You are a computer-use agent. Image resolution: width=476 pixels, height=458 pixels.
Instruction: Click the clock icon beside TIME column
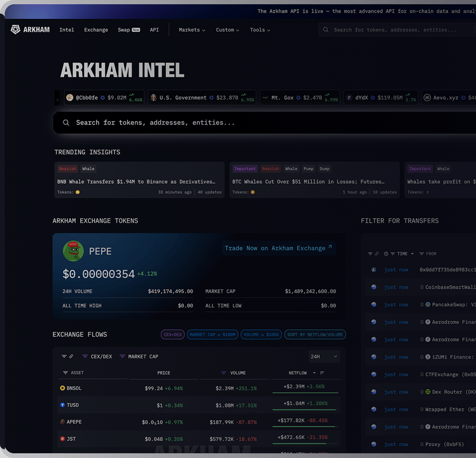[386, 254]
